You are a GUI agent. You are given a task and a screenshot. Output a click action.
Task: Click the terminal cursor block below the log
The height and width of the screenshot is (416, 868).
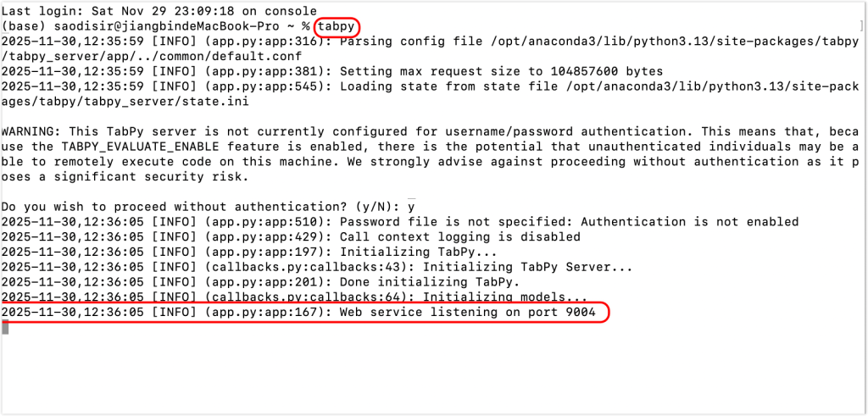point(4,328)
